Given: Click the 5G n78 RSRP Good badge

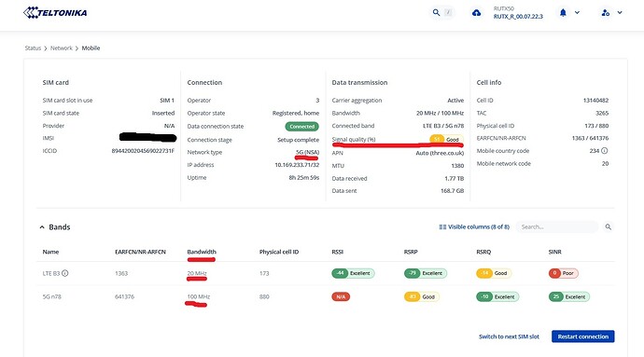Looking at the screenshot, I should tap(421, 296).
